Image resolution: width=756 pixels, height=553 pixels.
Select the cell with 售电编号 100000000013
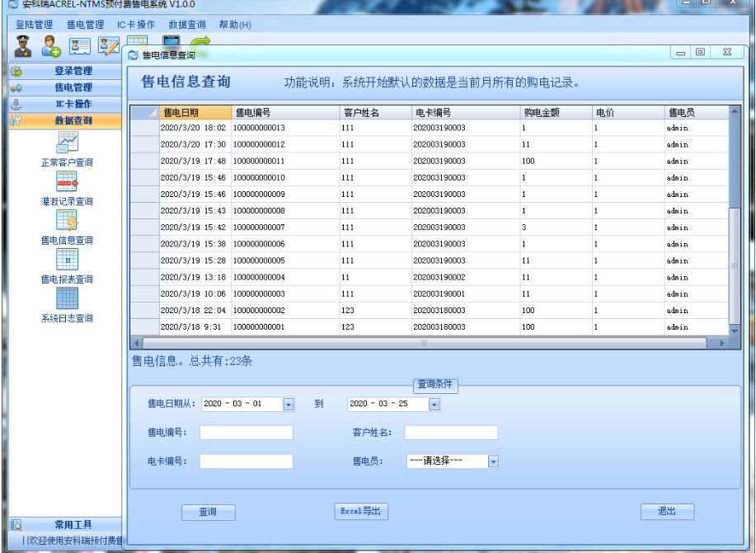[x=285, y=128]
